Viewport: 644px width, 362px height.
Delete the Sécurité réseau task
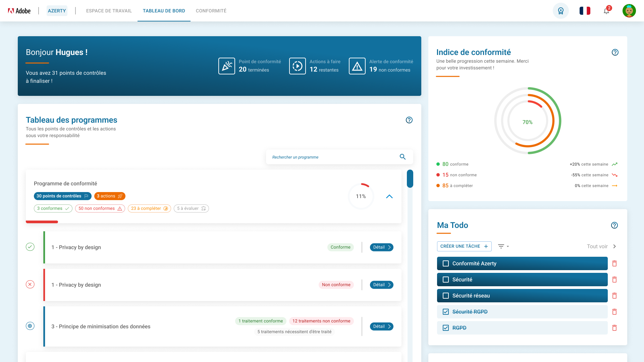[614, 296]
